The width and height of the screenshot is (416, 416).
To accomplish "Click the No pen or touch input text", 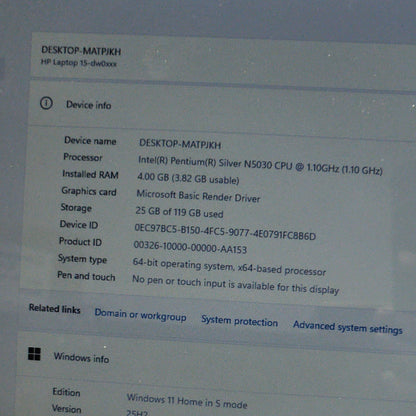I will (235, 284).
